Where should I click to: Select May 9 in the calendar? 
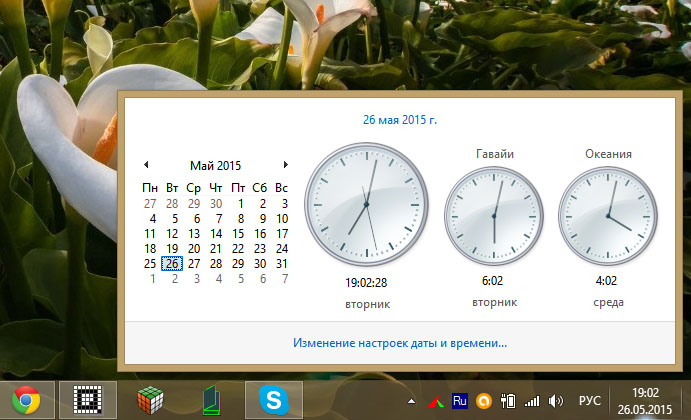click(x=263, y=219)
